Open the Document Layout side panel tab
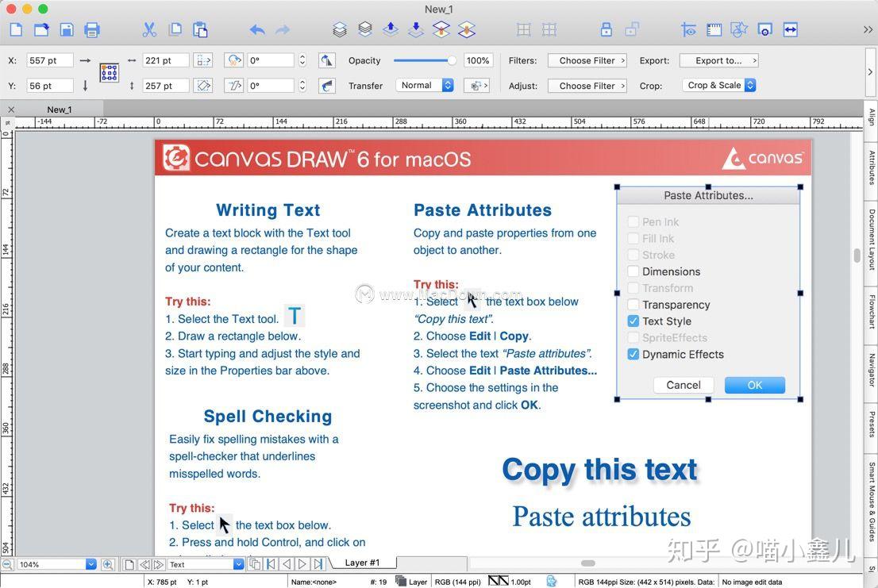 [872, 240]
